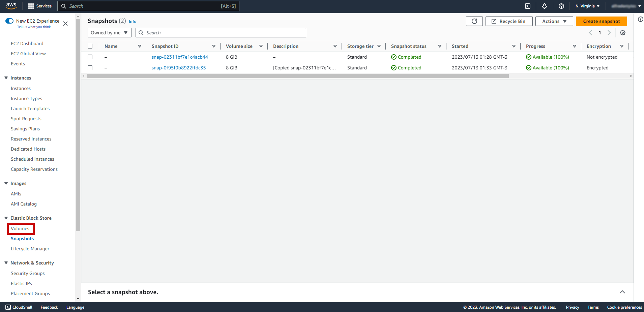
Task: Open the info panel icon at right edge
Action: [640, 19]
